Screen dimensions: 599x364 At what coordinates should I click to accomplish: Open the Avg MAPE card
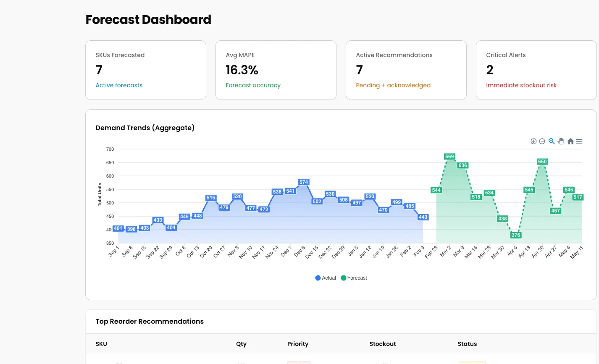coord(276,70)
